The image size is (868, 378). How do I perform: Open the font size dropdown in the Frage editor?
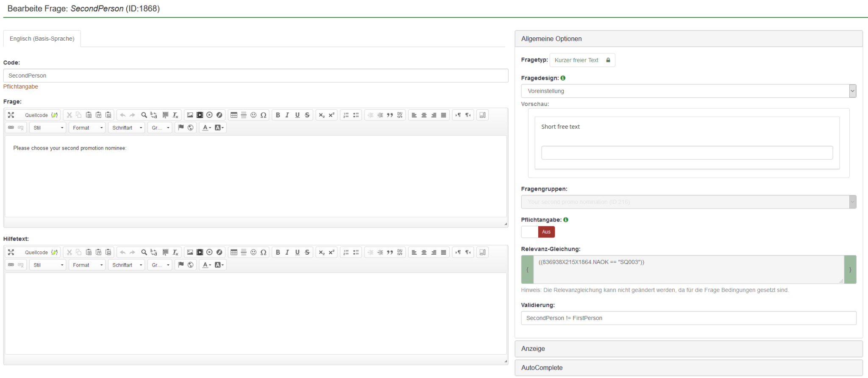(x=160, y=128)
